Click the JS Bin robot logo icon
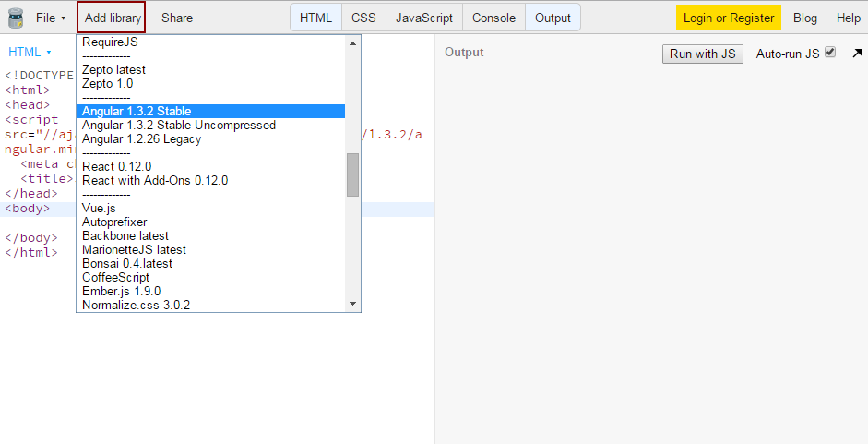Viewport: 868px width, 444px height. (16, 18)
